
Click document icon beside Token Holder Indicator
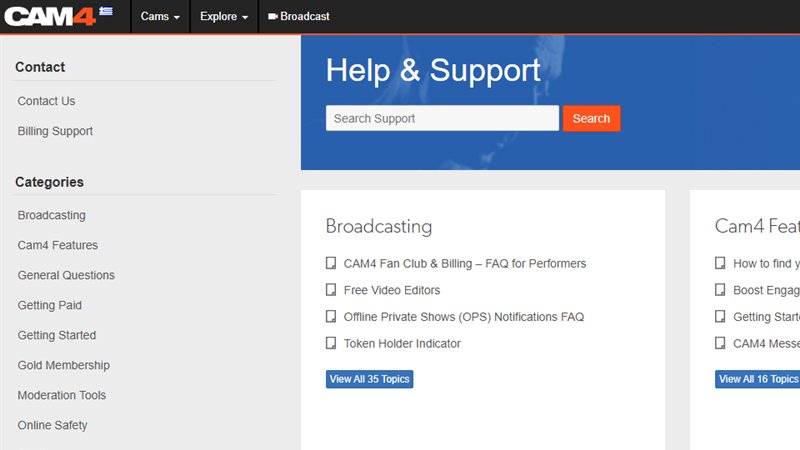coord(331,343)
